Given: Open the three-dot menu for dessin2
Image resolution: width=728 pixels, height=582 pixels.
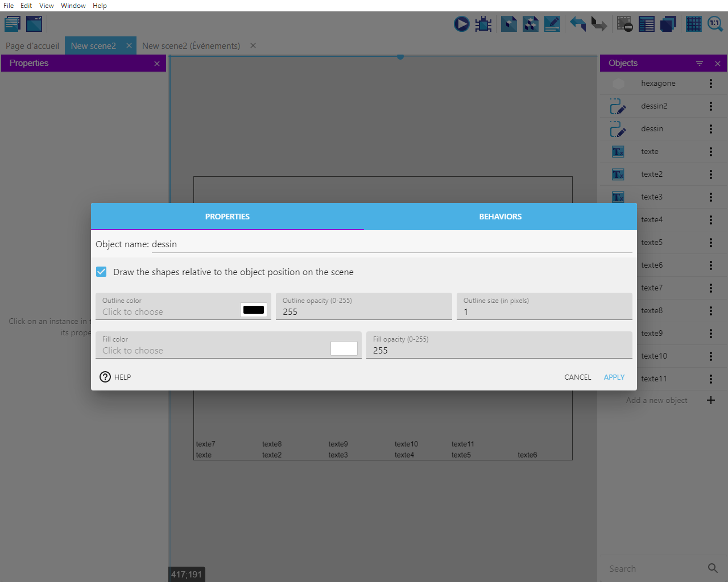Looking at the screenshot, I should [x=710, y=106].
